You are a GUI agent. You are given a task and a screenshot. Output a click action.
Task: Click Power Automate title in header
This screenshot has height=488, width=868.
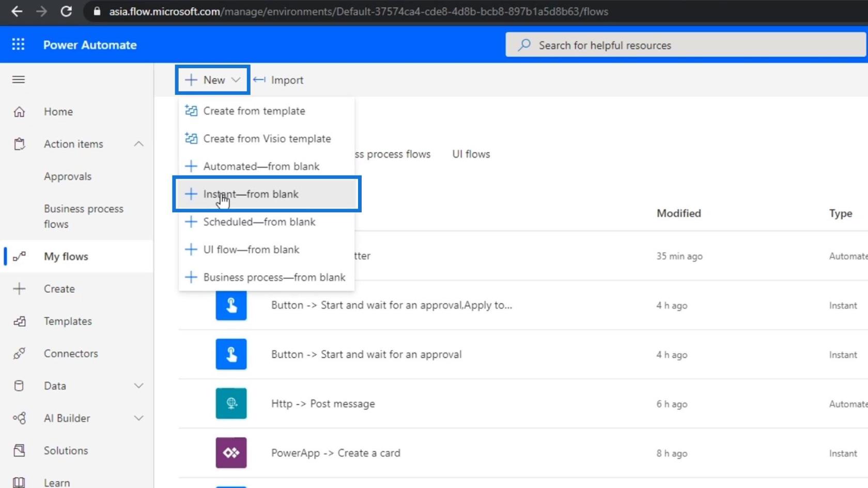90,45
